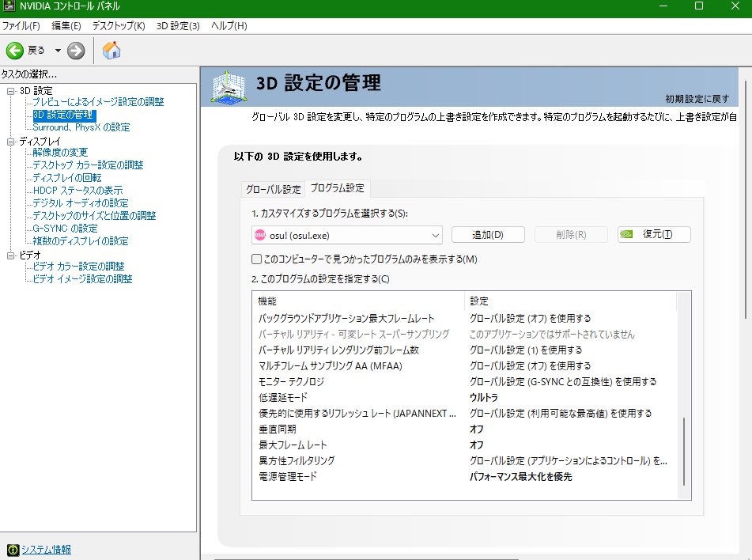Open the 編集(E) menu

click(66, 26)
